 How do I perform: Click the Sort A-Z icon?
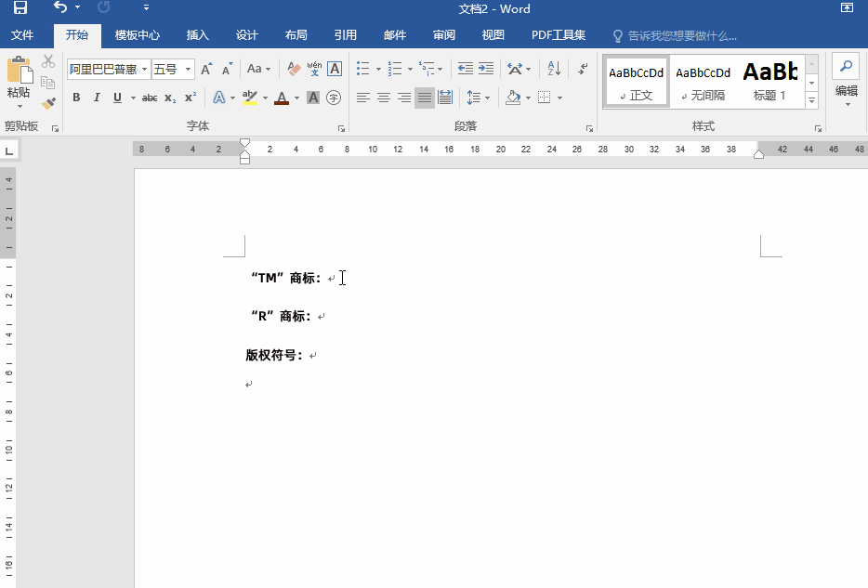pyautogui.click(x=554, y=69)
